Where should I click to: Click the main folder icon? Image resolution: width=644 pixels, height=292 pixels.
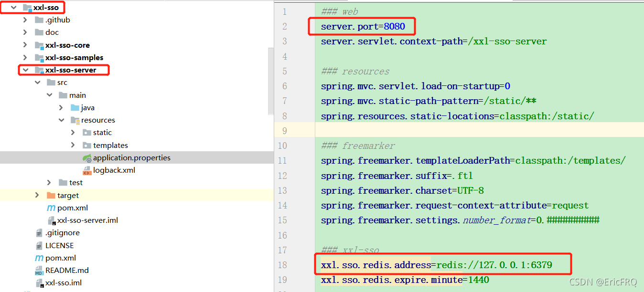(x=63, y=95)
